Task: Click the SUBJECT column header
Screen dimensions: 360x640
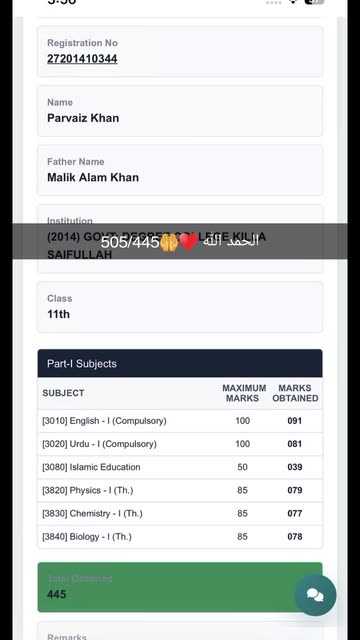Action: click(63, 393)
